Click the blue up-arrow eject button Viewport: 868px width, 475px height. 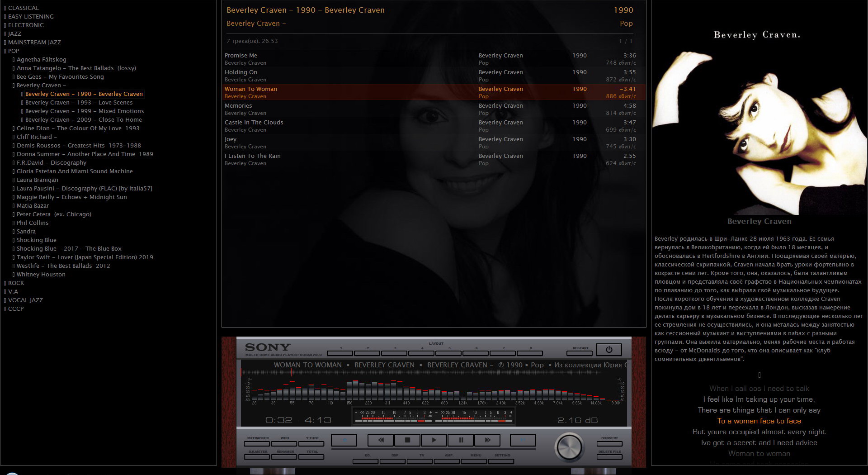point(344,440)
